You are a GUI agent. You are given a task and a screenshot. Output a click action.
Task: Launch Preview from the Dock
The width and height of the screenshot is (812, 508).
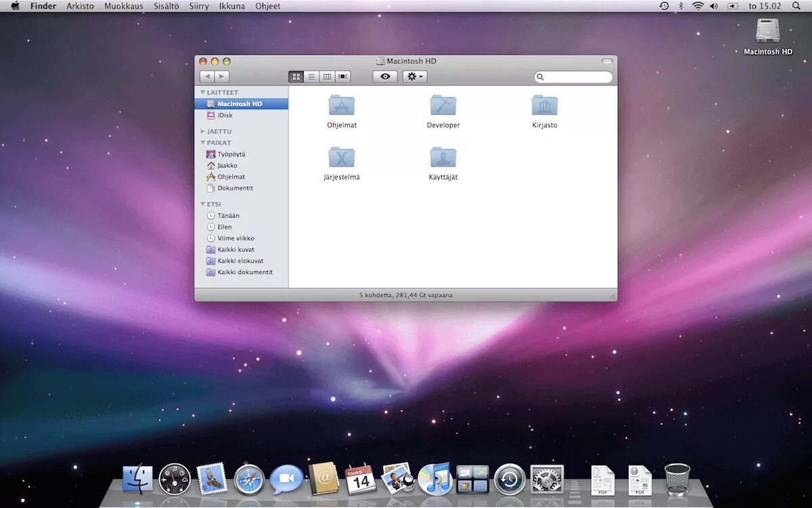click(397, 478)
